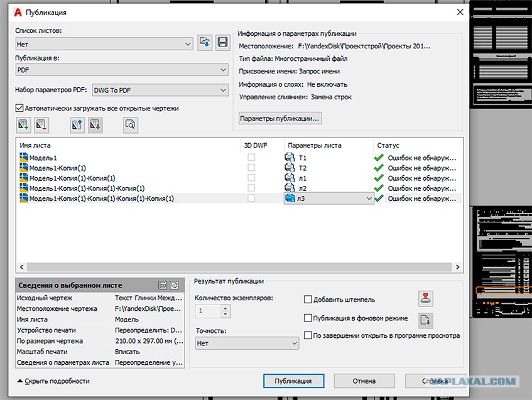
Task: Click the Add Sheets icon
Action: tap(23, 125)
